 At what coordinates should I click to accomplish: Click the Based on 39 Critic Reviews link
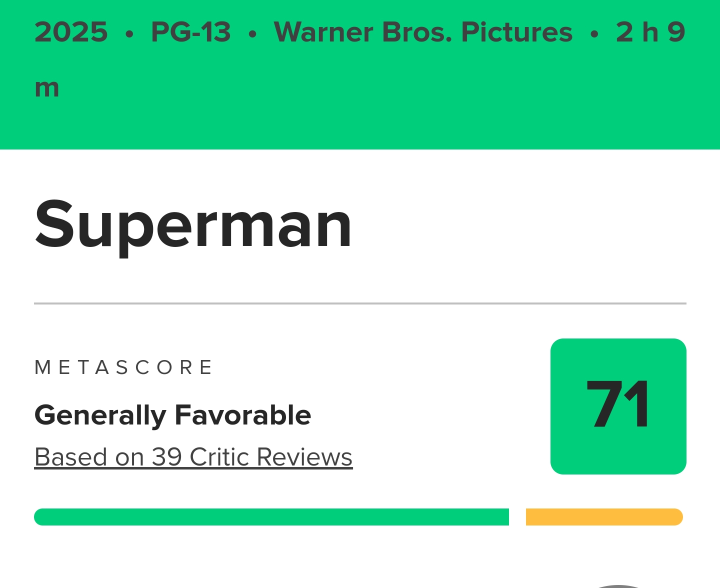[x=193, y=456]
